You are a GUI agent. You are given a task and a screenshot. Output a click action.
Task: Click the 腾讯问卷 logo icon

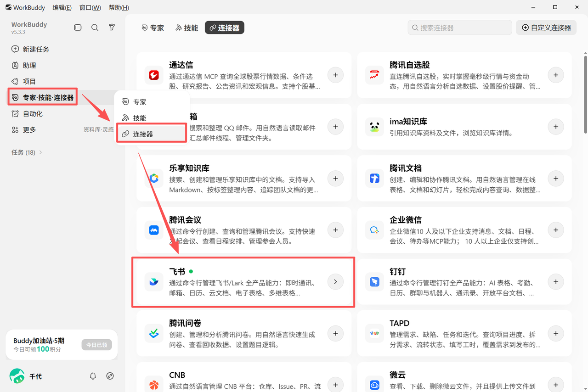click(154, 333)
